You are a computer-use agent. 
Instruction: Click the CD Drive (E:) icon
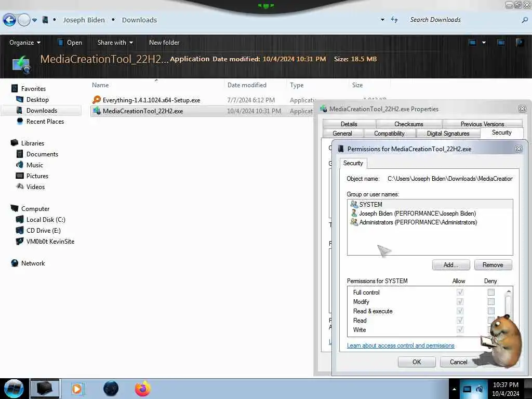pos(20,230)
